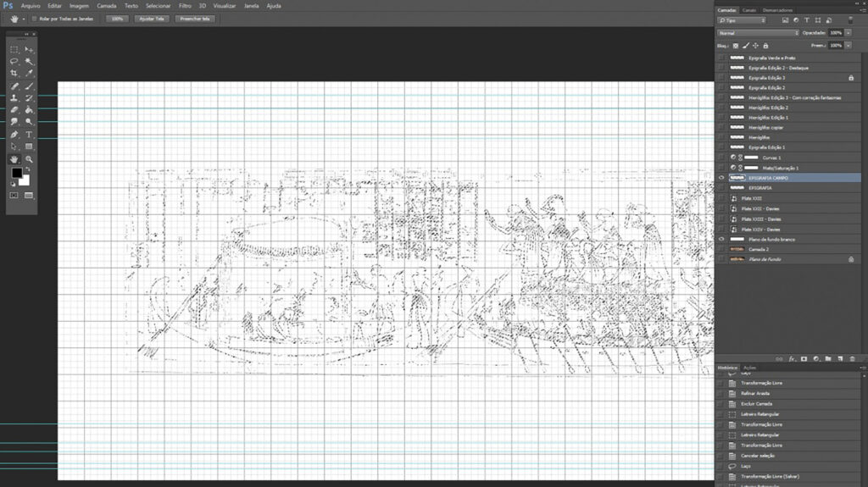The width and height of the screenshot is (868, 487).
Task: Select the Type tool
Action: [x=29, y=135]
